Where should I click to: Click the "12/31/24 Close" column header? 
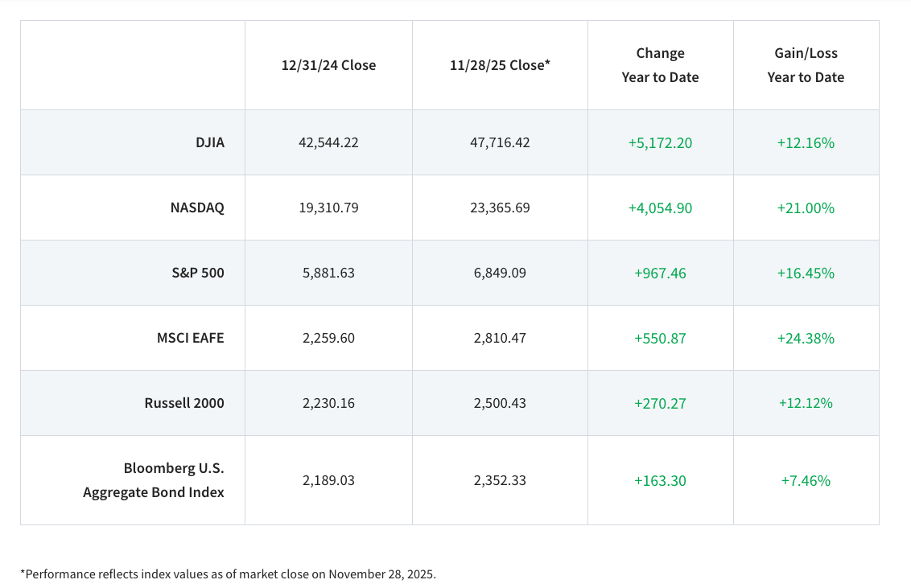point(328,65)
